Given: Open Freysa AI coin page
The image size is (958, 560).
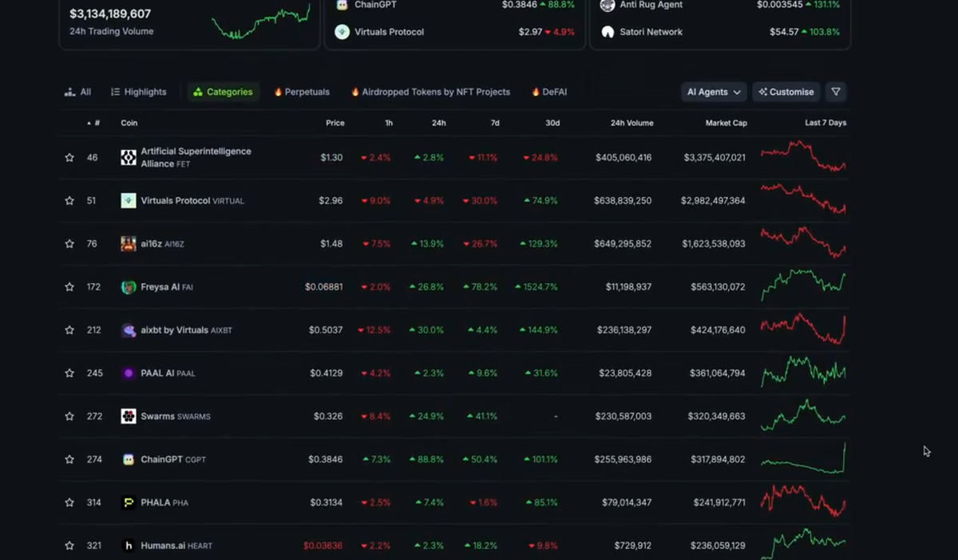Looking at the screenshot, I should click(x=167, y=287).
